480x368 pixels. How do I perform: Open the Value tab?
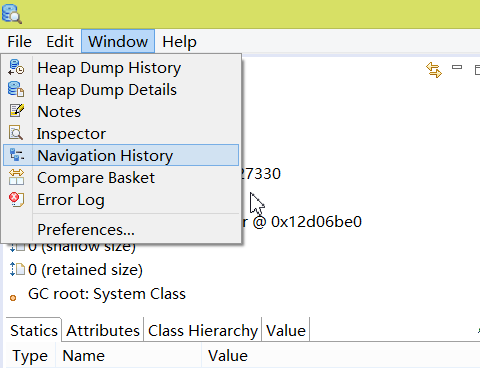(286, 331)
